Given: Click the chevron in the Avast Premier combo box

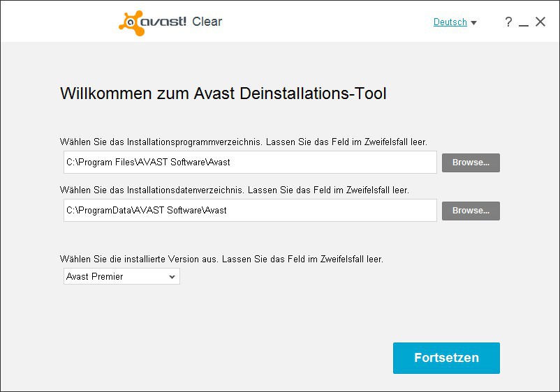Looking at the screenshot, I should point(172,277).
